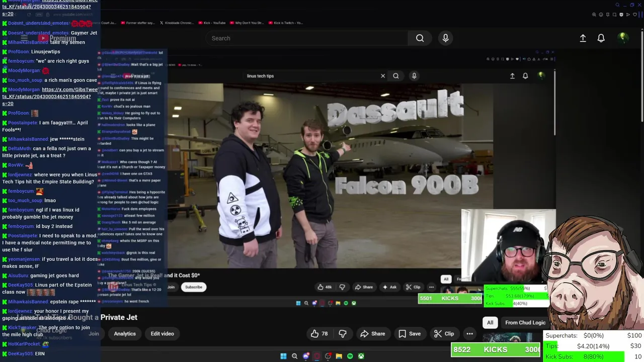Click Subscribe under the Linus Tech Tips video

pos(194,287)
